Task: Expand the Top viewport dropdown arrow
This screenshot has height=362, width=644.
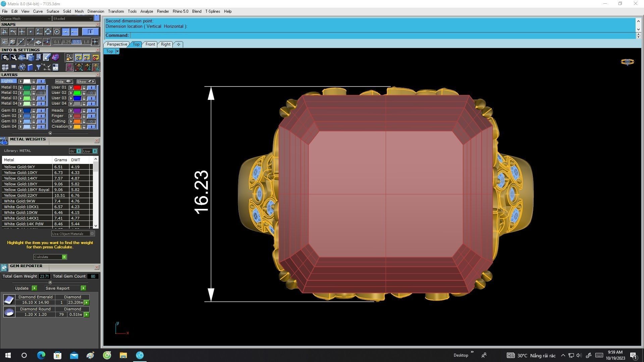Action: coord(117,51)
